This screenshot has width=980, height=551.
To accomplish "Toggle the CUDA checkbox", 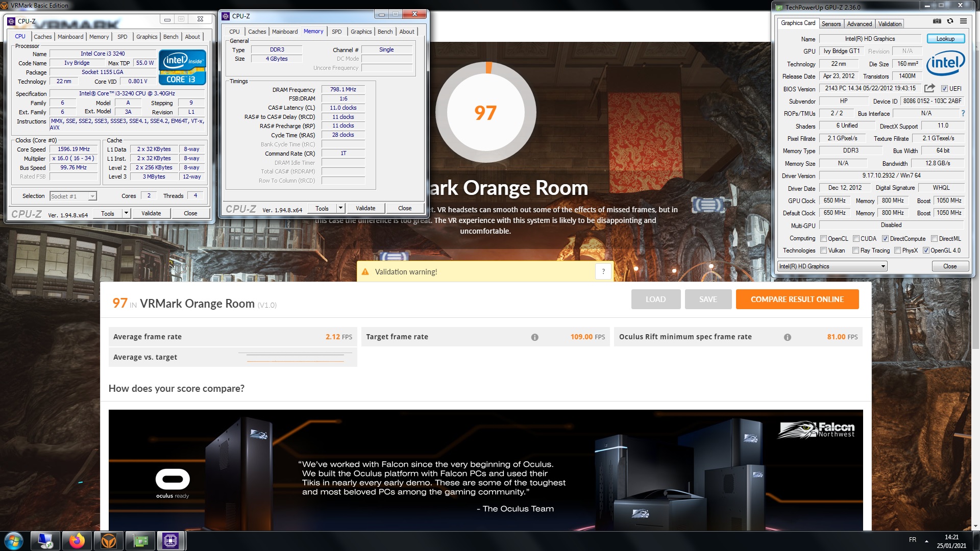I will [x=856, y=238].
